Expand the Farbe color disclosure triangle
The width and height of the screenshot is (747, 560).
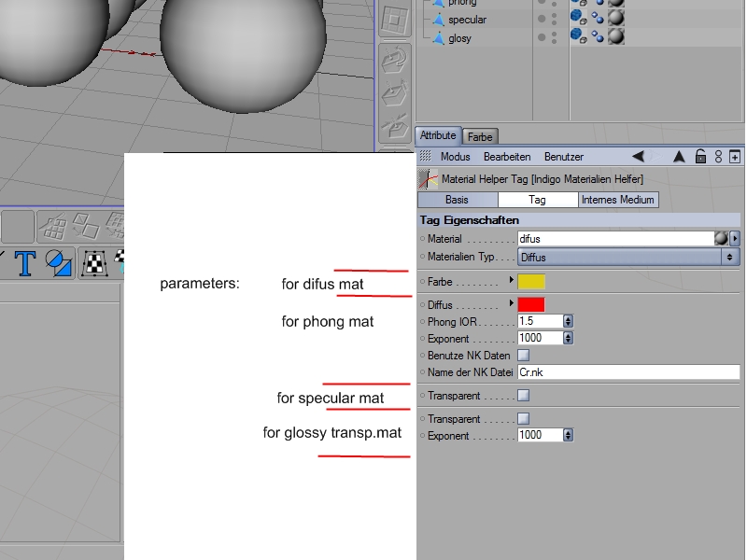pos(511,281)
